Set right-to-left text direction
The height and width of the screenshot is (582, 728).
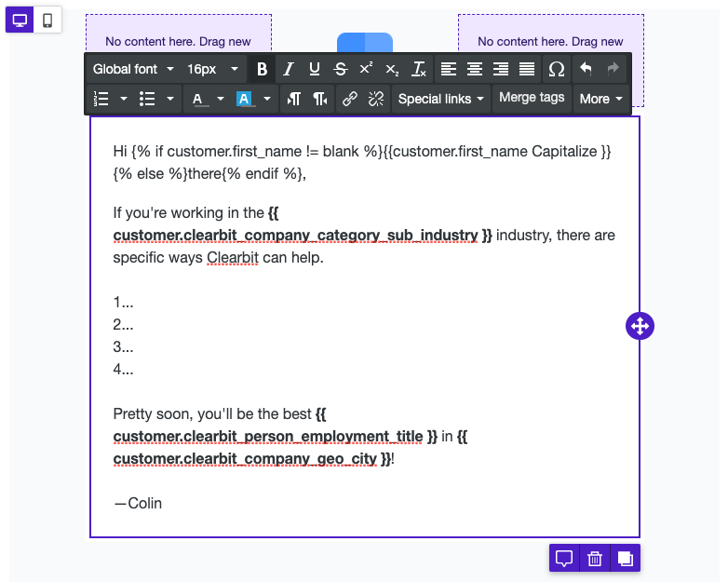(x=320, y=99)
